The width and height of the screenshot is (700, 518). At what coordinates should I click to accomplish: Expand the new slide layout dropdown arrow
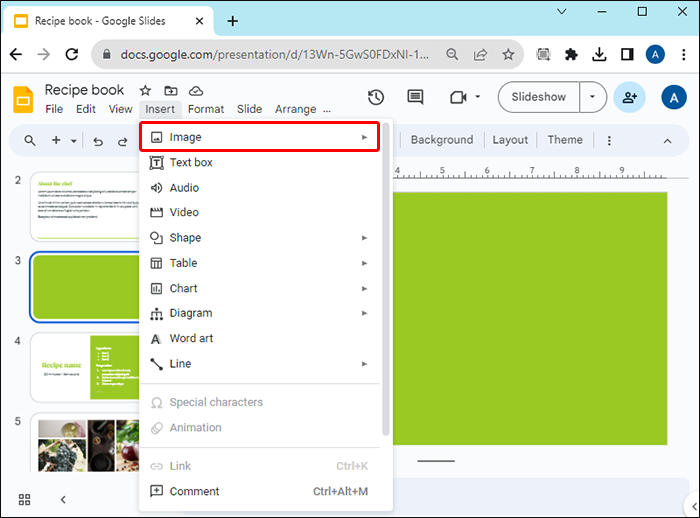[74, 141]
